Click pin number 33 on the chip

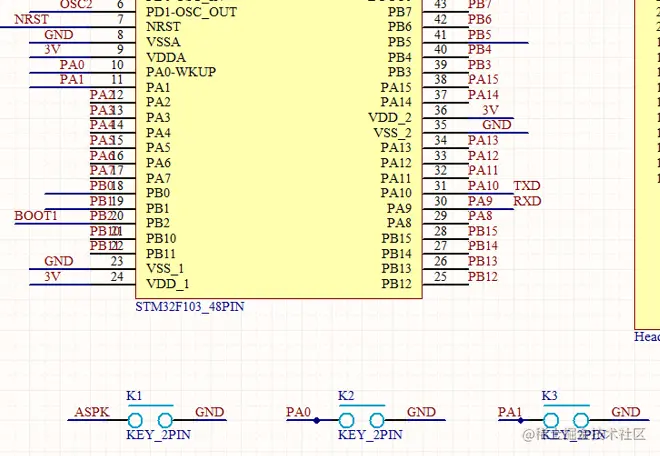click(441, 155)
